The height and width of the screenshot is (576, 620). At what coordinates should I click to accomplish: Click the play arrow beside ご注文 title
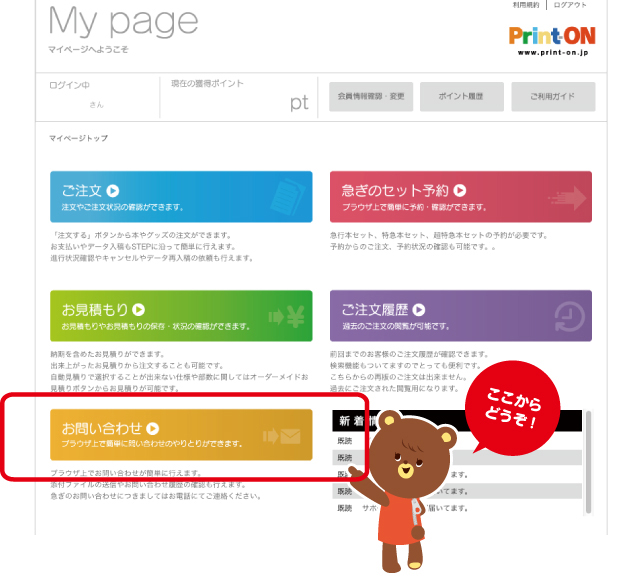(x=114, y=189)
